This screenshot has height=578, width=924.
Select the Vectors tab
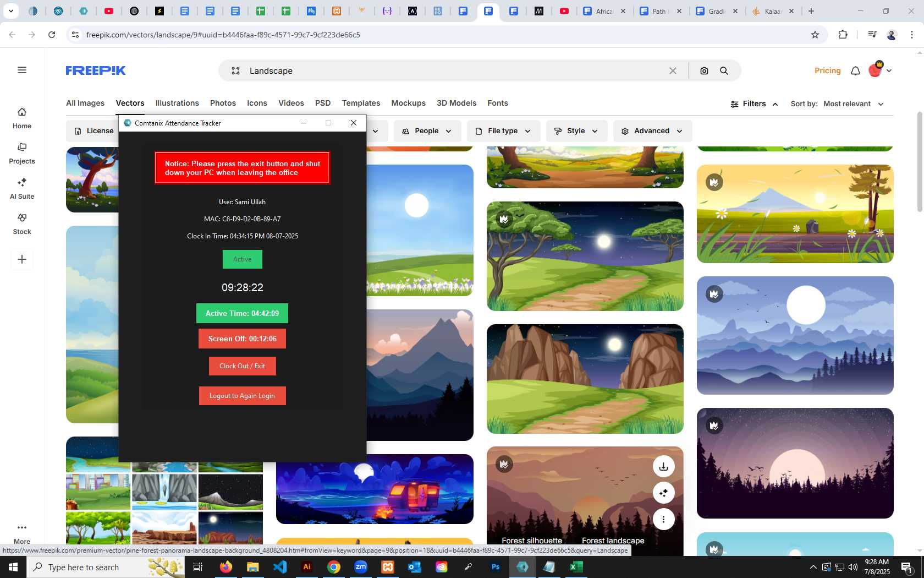pos(130,103)
